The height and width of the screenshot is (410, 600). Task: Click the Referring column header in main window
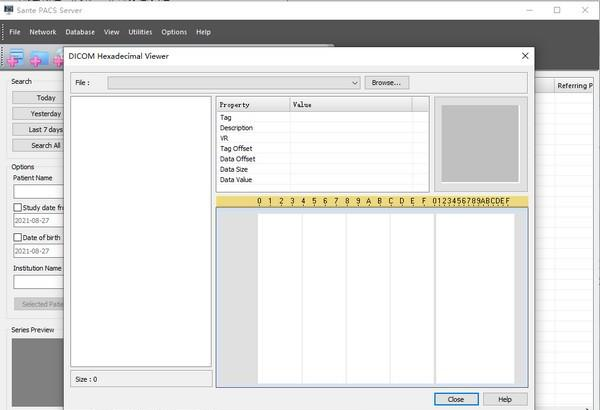point(575,86)
